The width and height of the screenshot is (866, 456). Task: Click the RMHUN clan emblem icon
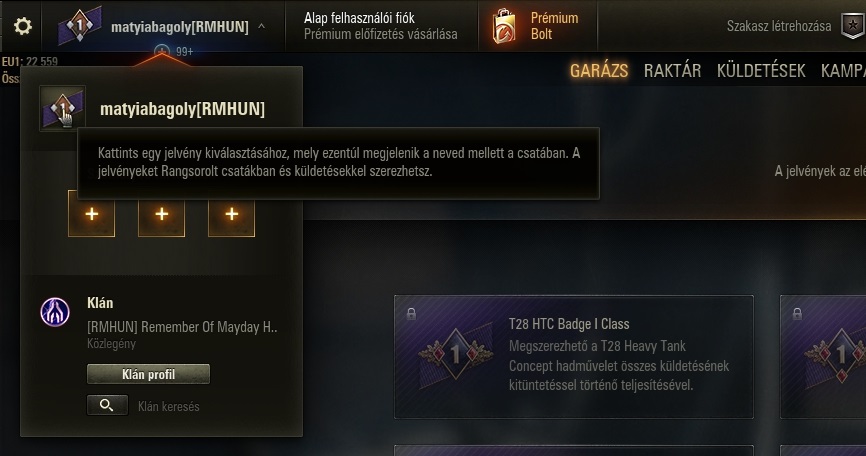55,312
